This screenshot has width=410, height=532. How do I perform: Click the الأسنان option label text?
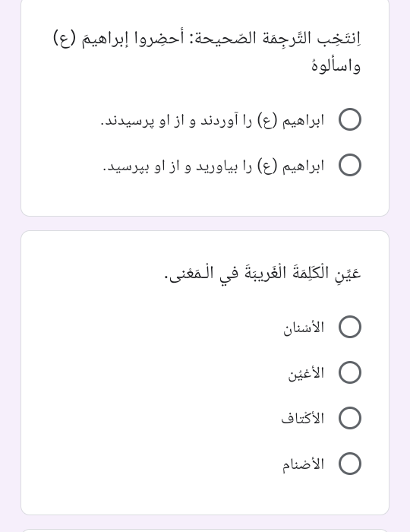304,328
